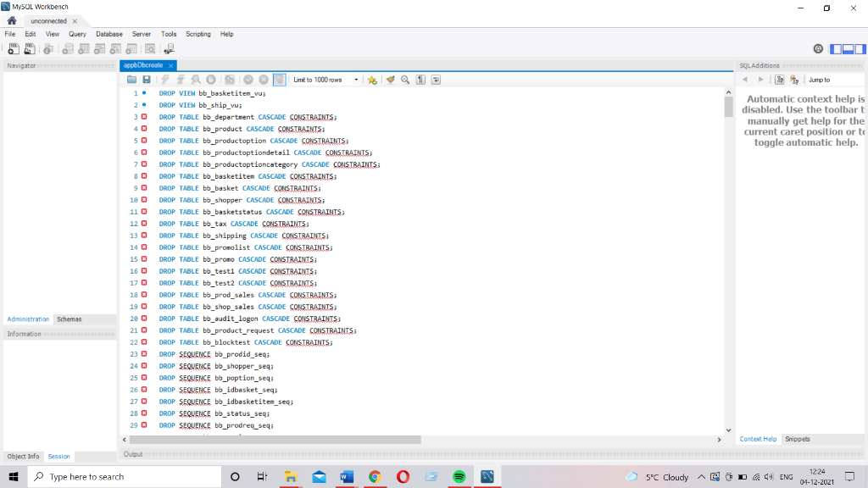Open Microsoft Word from taskbar
This screenshot has width=868, height=488.
[x=347, y=476]
